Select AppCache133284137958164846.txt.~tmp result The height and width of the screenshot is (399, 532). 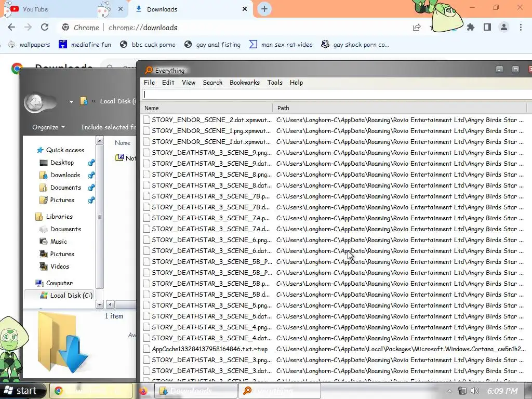pyautogui.click(x=334, y=349)
